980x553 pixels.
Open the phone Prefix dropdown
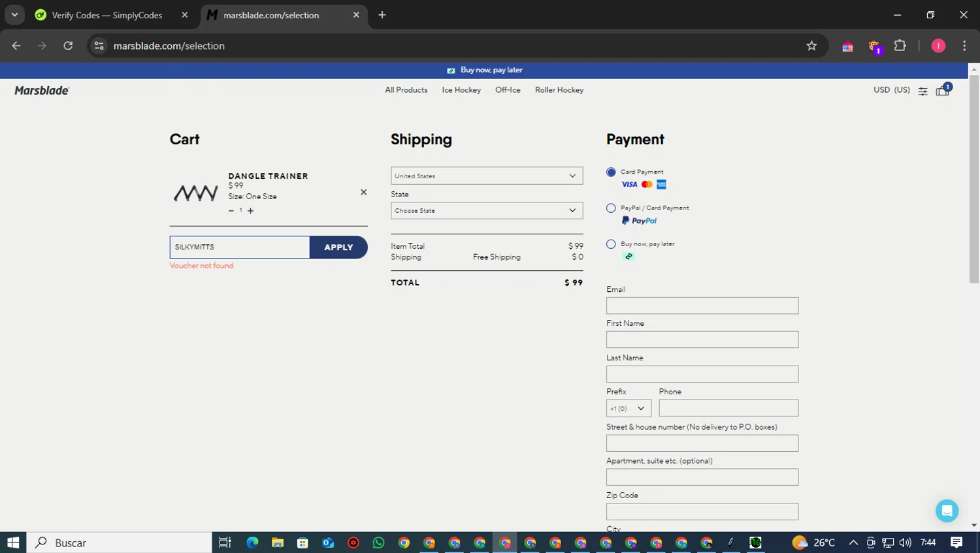tap(629, 409)
